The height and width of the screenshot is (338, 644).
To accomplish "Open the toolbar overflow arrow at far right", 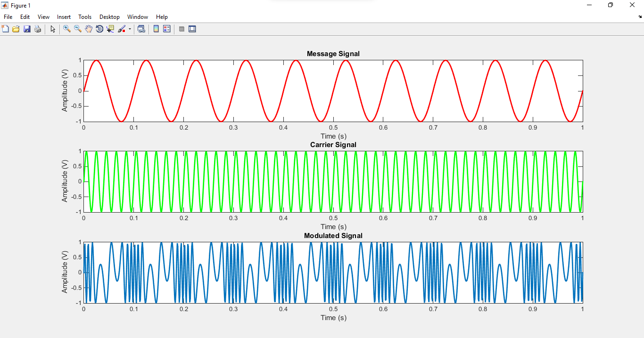I will [640, 17].
